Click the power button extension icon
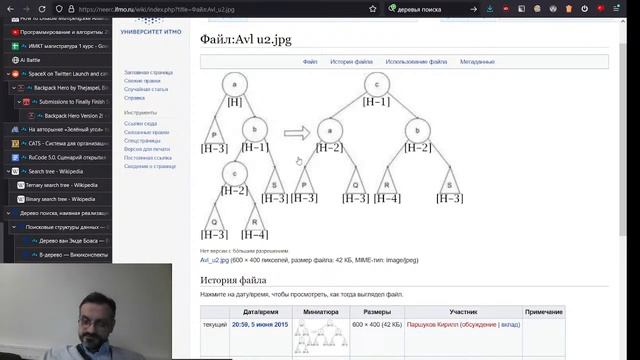This screenshot has height=360, width=640. coord(584,9)
